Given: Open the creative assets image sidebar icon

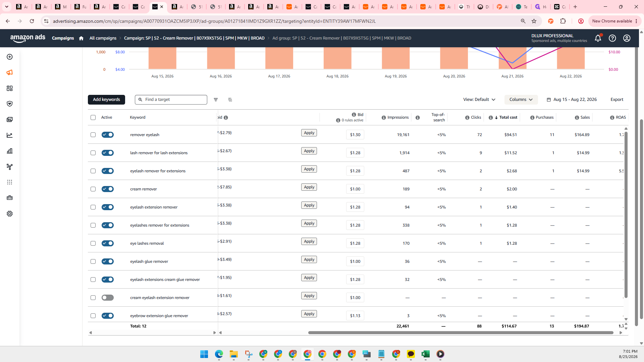Looking at the screenshot, I should (10, 120).
